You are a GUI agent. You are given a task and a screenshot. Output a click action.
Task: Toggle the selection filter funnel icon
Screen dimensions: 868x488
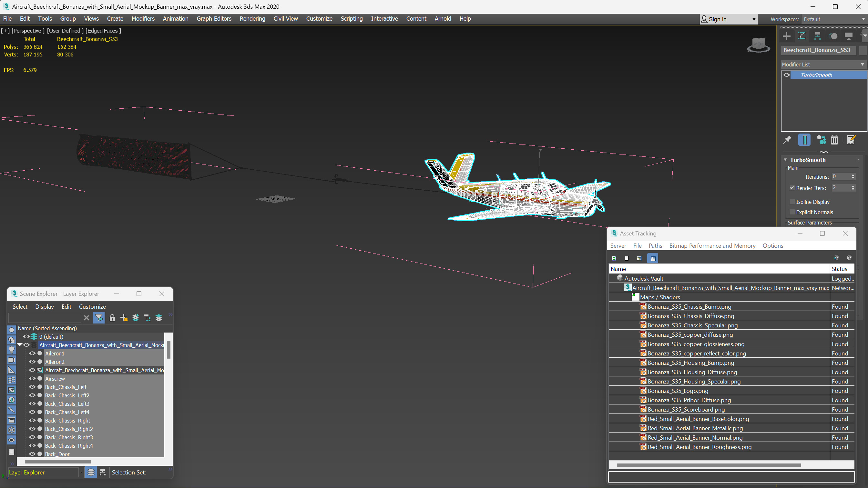coord(99,318)
